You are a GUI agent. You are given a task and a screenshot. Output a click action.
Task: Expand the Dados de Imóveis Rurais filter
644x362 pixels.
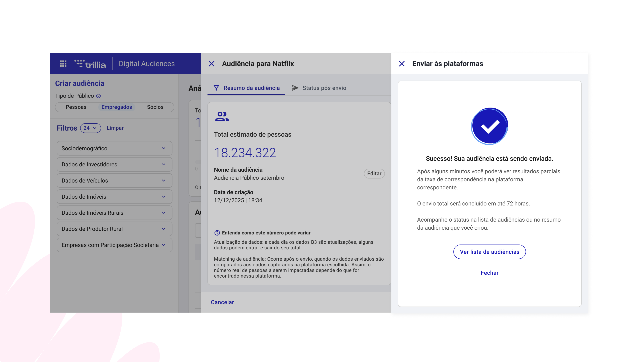(x=115, y=213)
